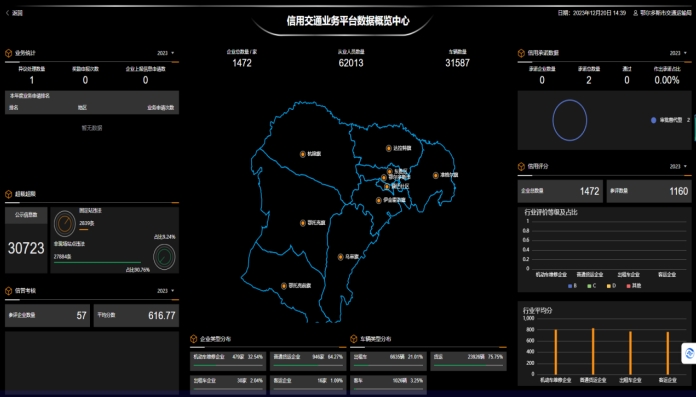Viewport: 696px width, 397px height.
Task: Toggle the C grade legend item
Action: click(591, 286)
